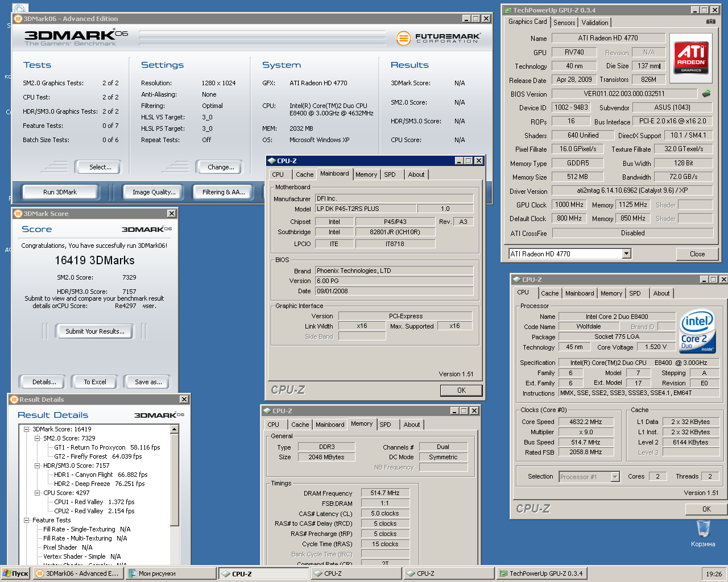Click the Image Quality... button
The image size is (728, 582).
click(154, 192)
